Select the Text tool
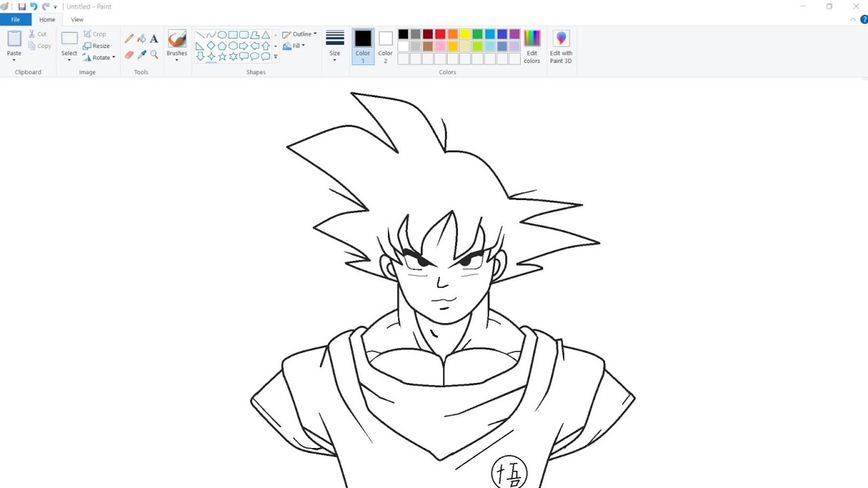This screenshot has height=488, width=868. point(154,39)
